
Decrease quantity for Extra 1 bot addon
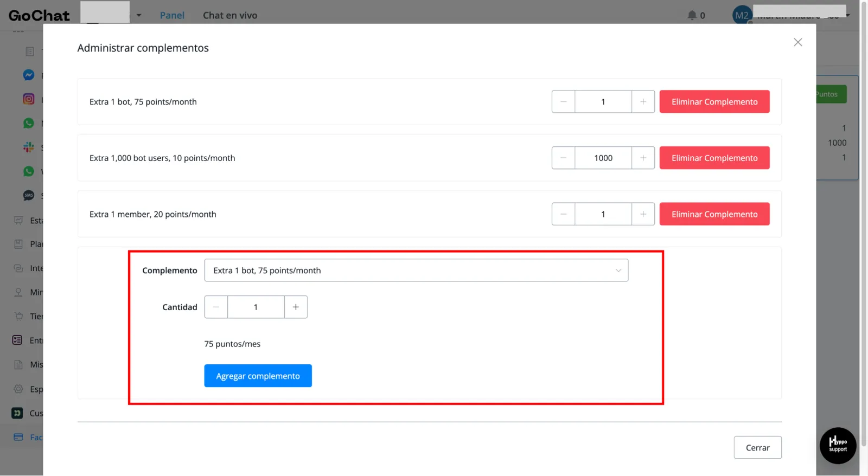click(563, 102)
